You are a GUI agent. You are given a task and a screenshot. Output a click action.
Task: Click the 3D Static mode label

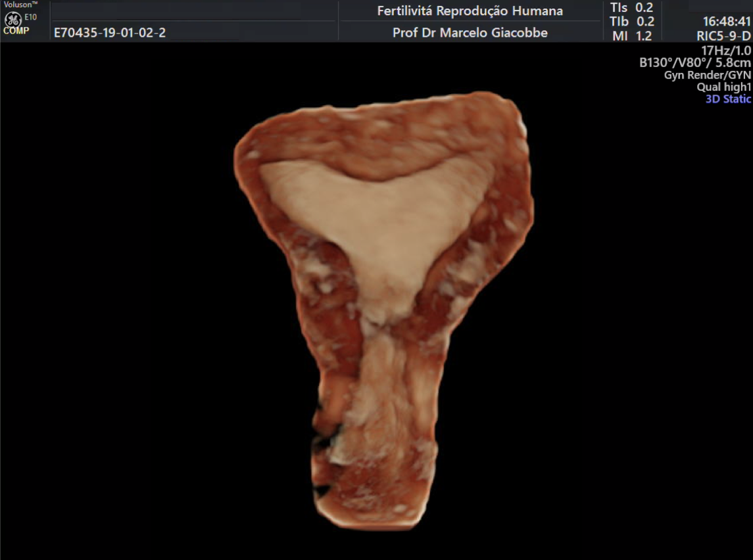pyautogui.click(x=728, y=99)
